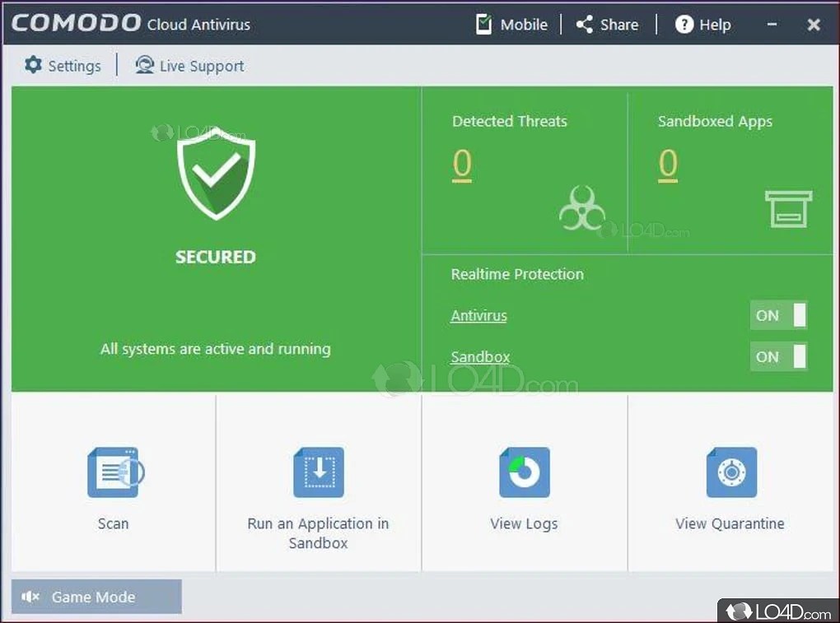This screenshot has height=623, width=840.
Task: Open the Share text label
Action: click(618, 25)
